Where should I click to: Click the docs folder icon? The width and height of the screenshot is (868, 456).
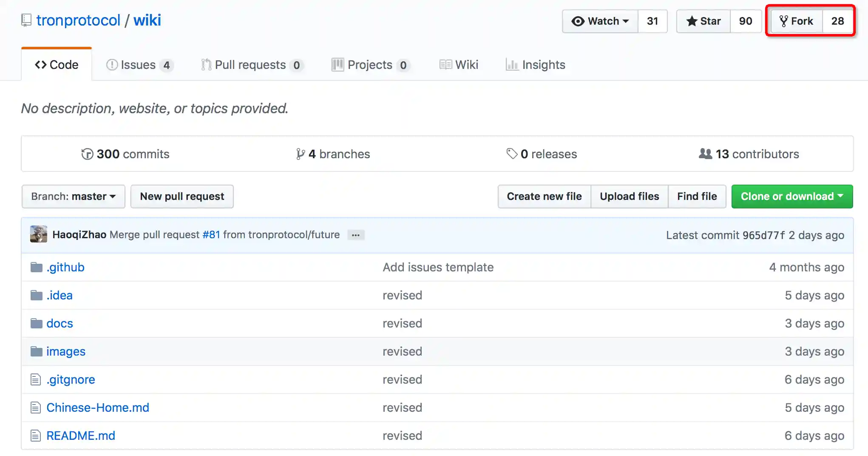point(37,323)
